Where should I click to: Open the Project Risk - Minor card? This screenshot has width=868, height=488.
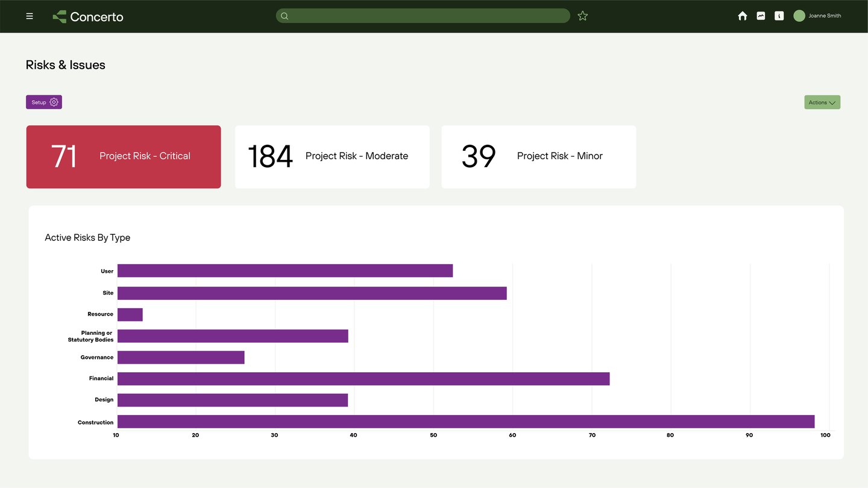[539, 157]
